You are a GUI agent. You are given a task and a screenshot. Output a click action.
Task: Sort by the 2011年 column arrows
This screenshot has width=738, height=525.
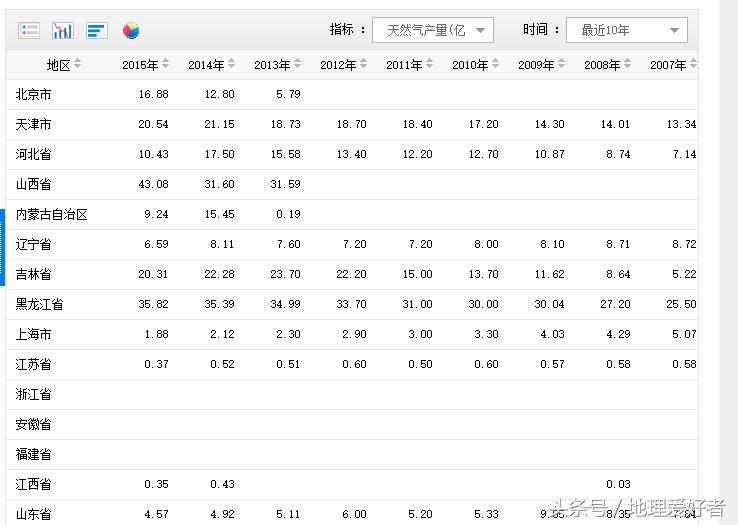click(429, 64)
